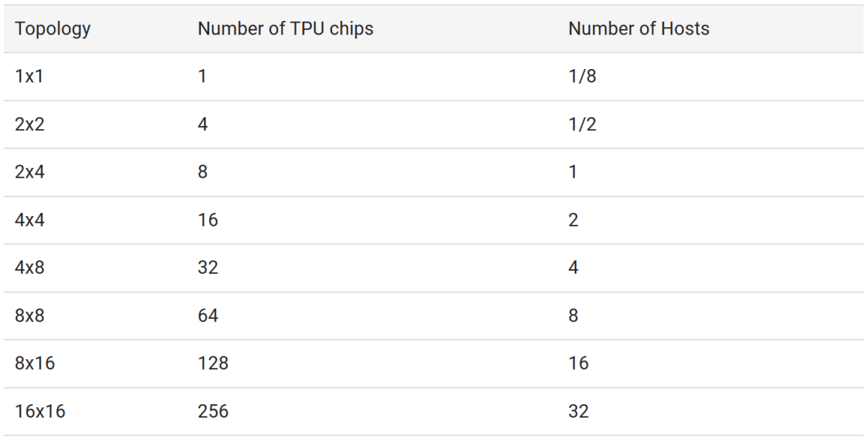Select the 4x4 topology cell
Viewport: 868px width, 441px height.
click(x=30, y=220)
